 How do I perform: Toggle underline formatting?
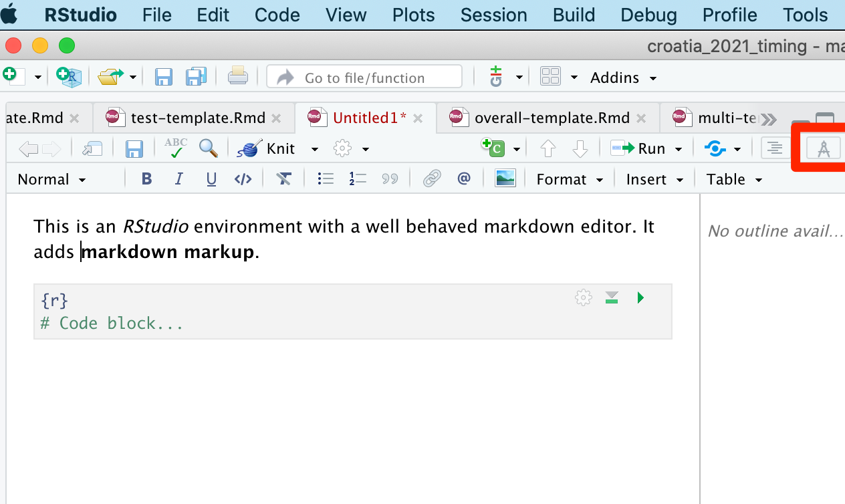pyautogui.click(x=211, y=179)
